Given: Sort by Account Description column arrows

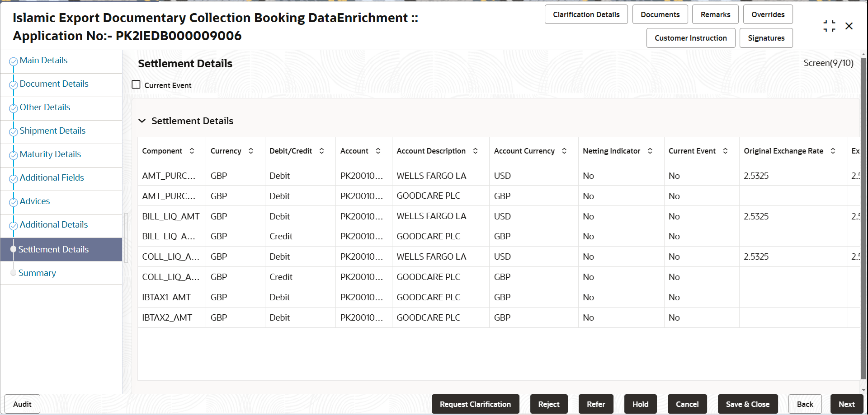Looking at the screenshot, I should [x=475, y=151].
